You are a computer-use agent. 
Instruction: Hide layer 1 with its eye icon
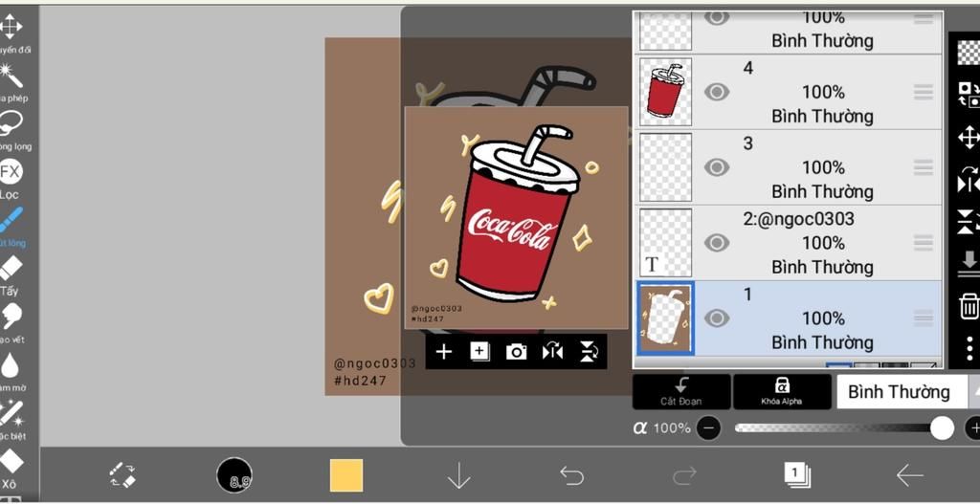tap(716, 318)
